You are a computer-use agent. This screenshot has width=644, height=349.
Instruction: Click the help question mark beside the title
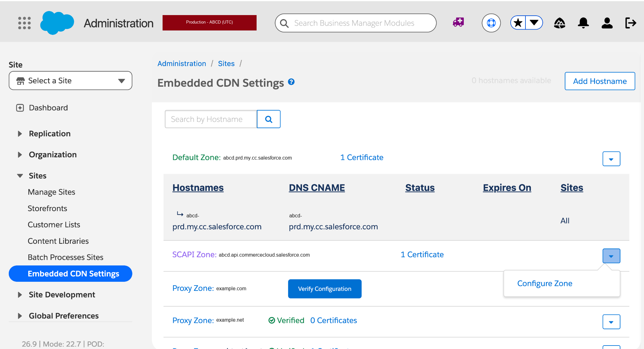291,82
